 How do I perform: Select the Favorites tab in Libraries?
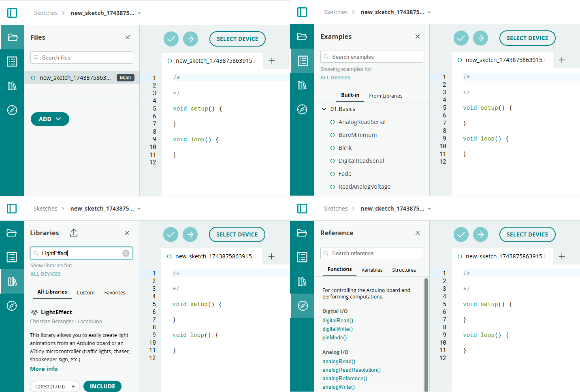(x=115, y=292)
